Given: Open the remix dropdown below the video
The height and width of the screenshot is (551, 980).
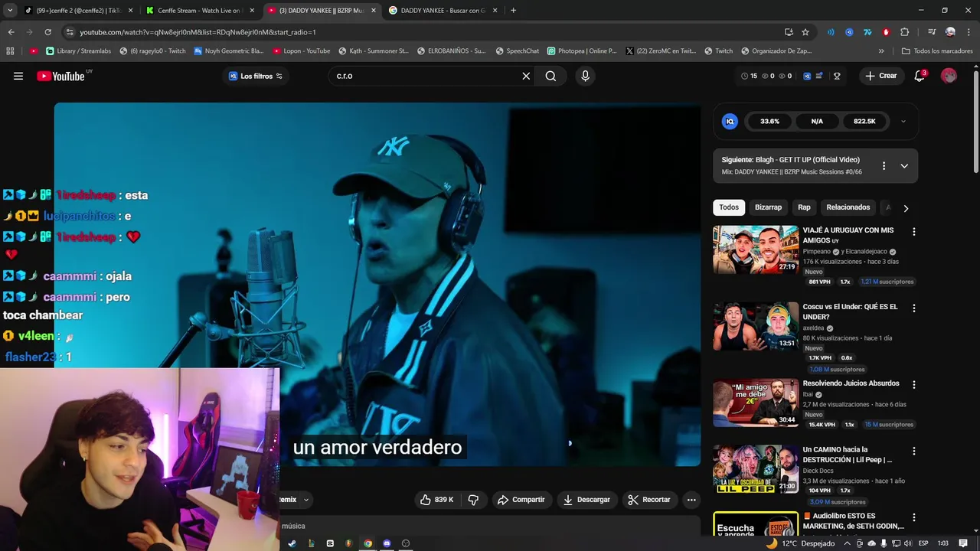Looking at the screenshot, I should tap(305, 500).
